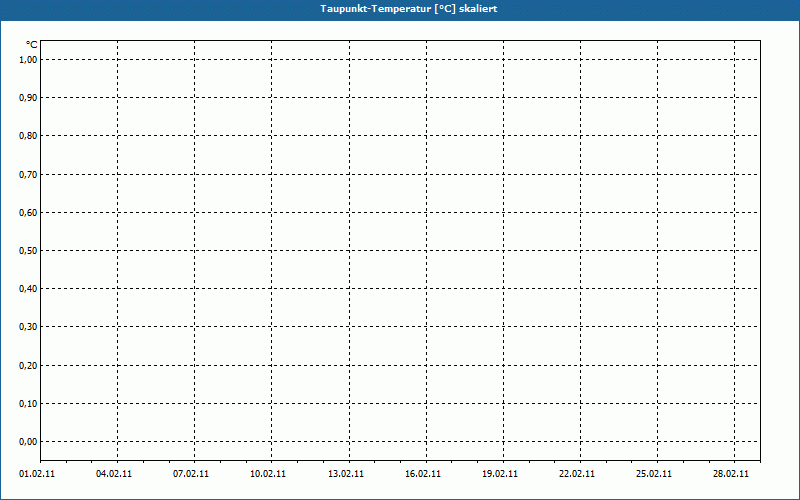Click the '°C' unit label on the axis

[32, 45]
